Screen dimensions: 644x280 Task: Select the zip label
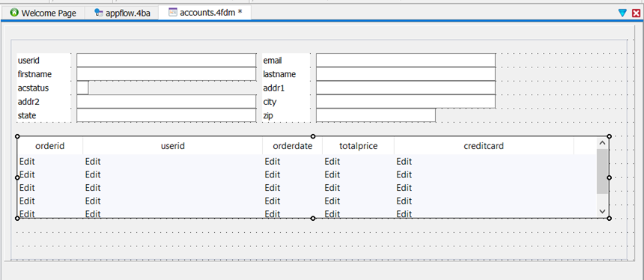pyautogui.click(x=268, y=115)
